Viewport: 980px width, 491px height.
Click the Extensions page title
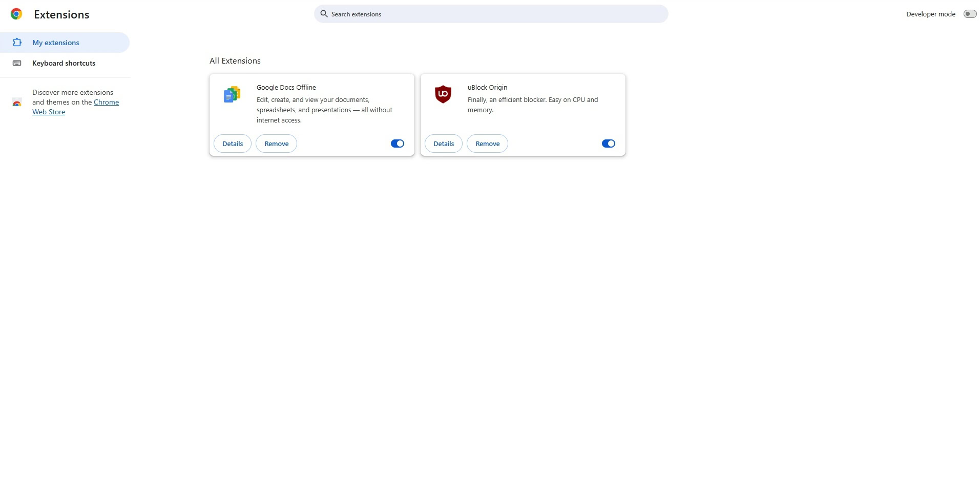61,14
